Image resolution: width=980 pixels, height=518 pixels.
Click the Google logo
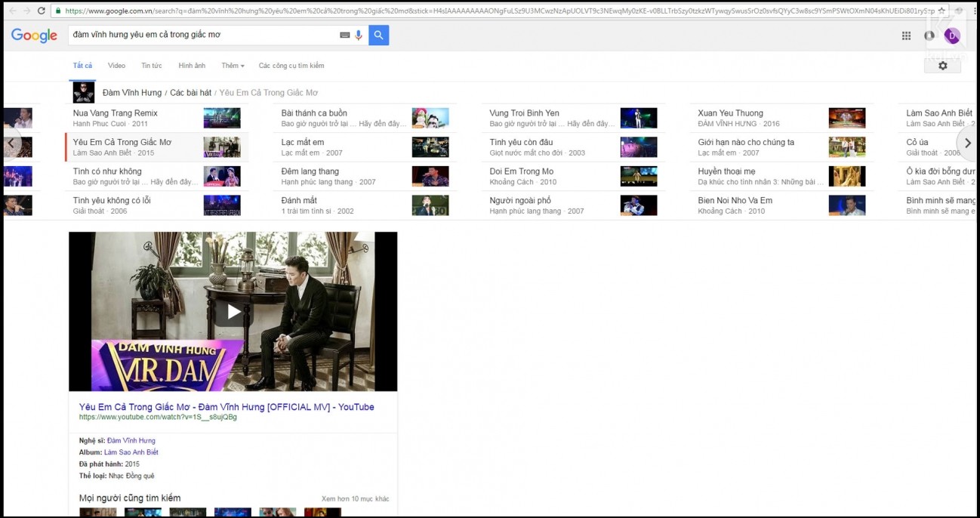34,35
